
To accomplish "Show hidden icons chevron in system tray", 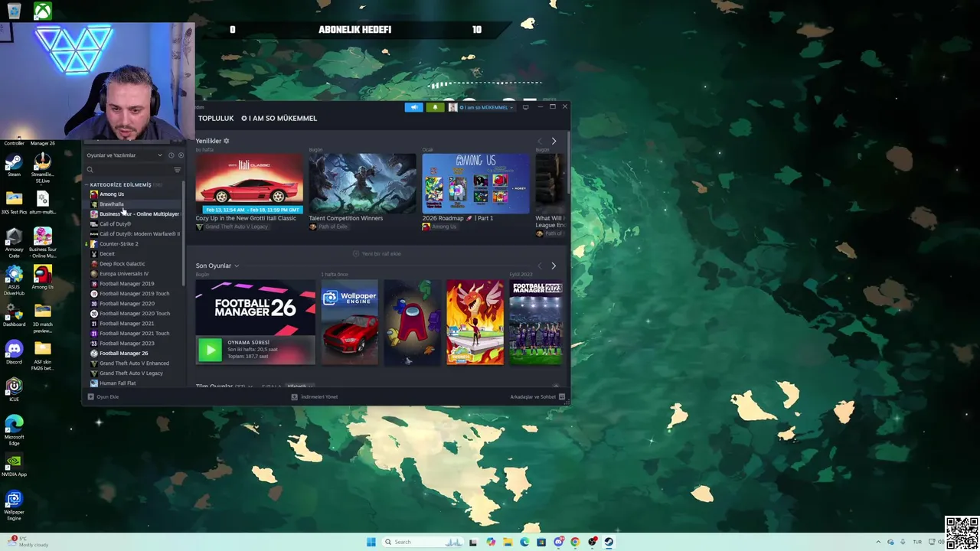I will (x=878, y=542).
